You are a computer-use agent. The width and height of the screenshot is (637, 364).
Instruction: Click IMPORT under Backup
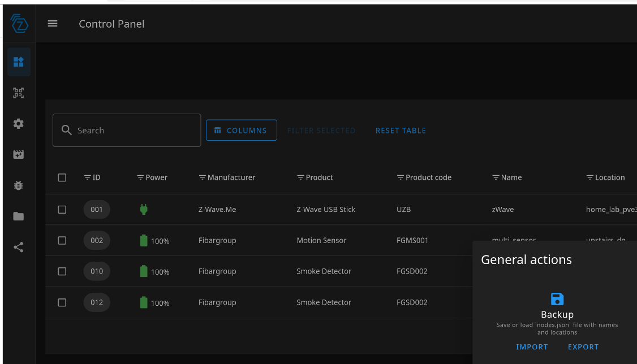(532, 347)
